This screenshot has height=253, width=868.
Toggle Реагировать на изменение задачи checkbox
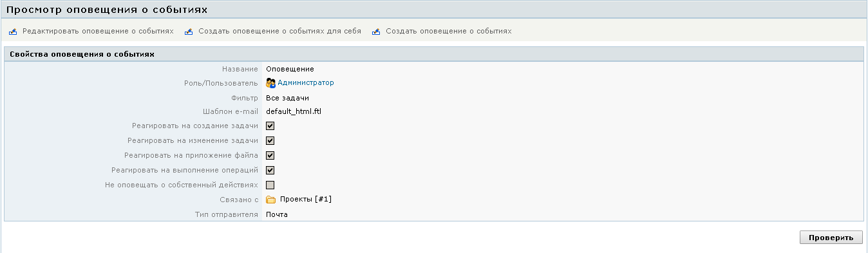click(x=270, y=141)
